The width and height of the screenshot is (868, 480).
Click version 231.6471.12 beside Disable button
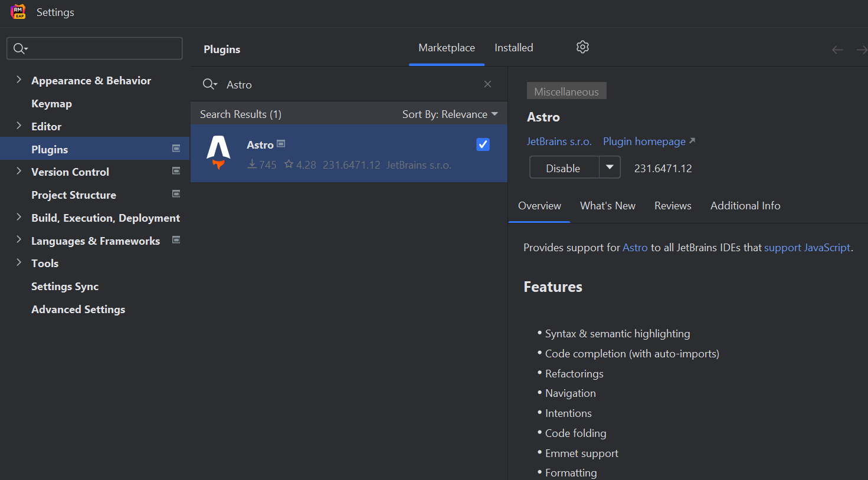[663, 169]
